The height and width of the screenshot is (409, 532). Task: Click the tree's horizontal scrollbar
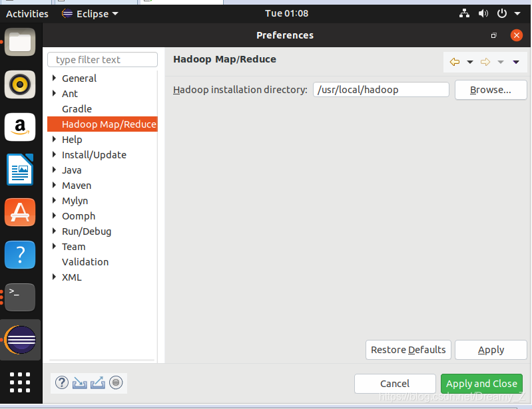click(102, 360)
